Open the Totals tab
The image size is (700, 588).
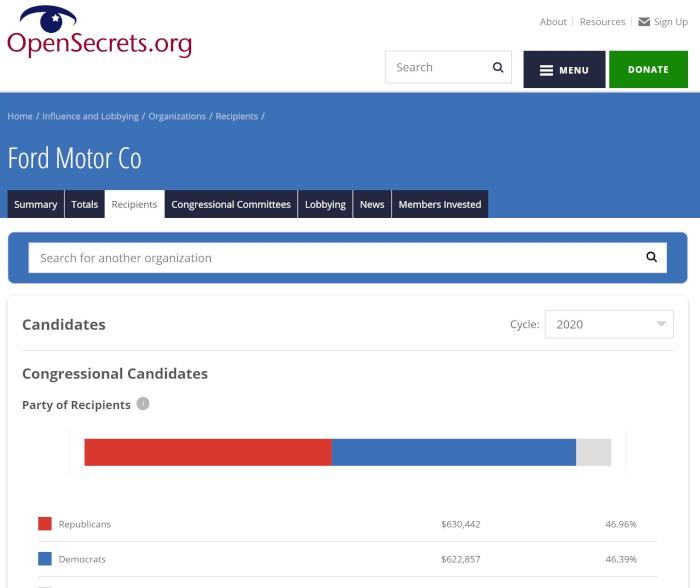click(85, 204)
